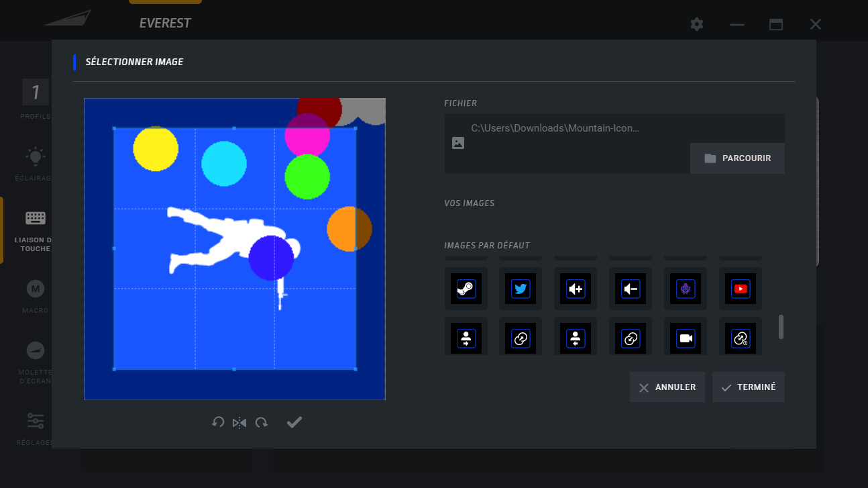This screenshot has height=488, width=868.
Task: Click the Terminé done button
Action: coord(748,387)
